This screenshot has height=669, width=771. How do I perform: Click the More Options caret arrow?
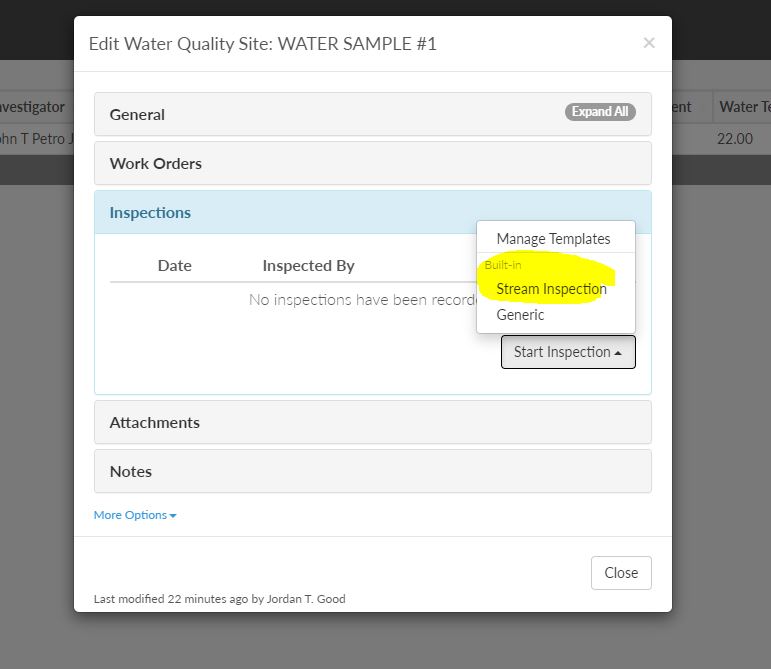173,516
